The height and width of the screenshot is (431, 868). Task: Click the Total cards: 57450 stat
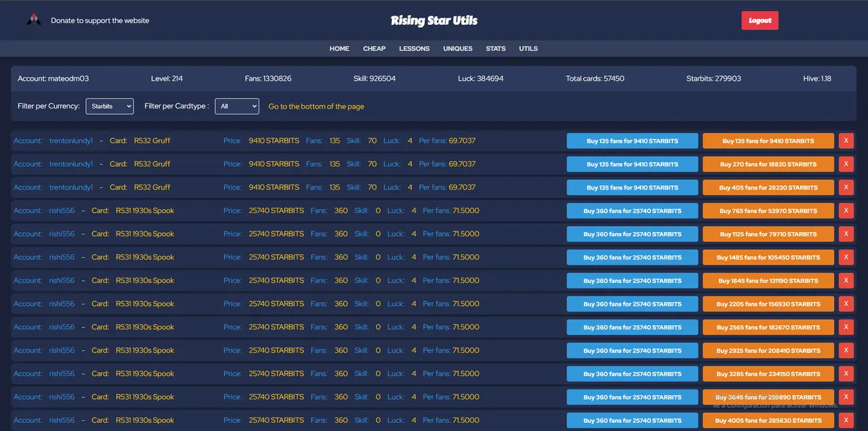(x=595, y=79)
